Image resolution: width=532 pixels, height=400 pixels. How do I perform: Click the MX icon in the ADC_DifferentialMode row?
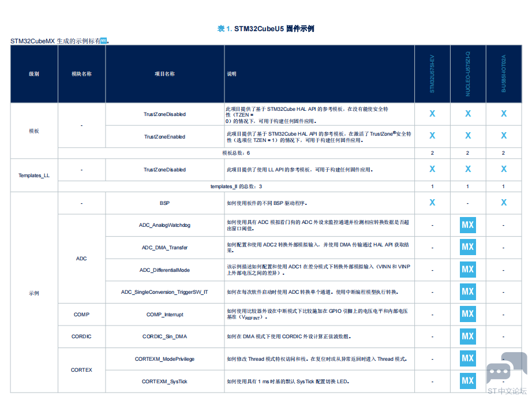point(467,270)
